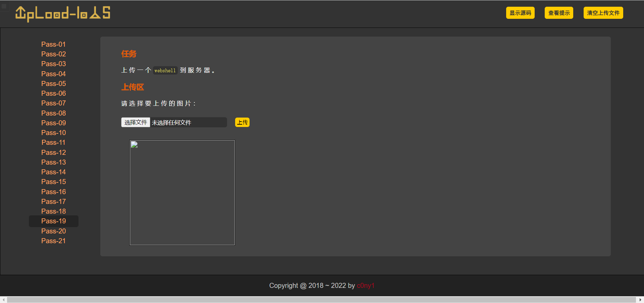Click the broken image placeholder
This screenshot has height=303, width=644.
point(182,192)
